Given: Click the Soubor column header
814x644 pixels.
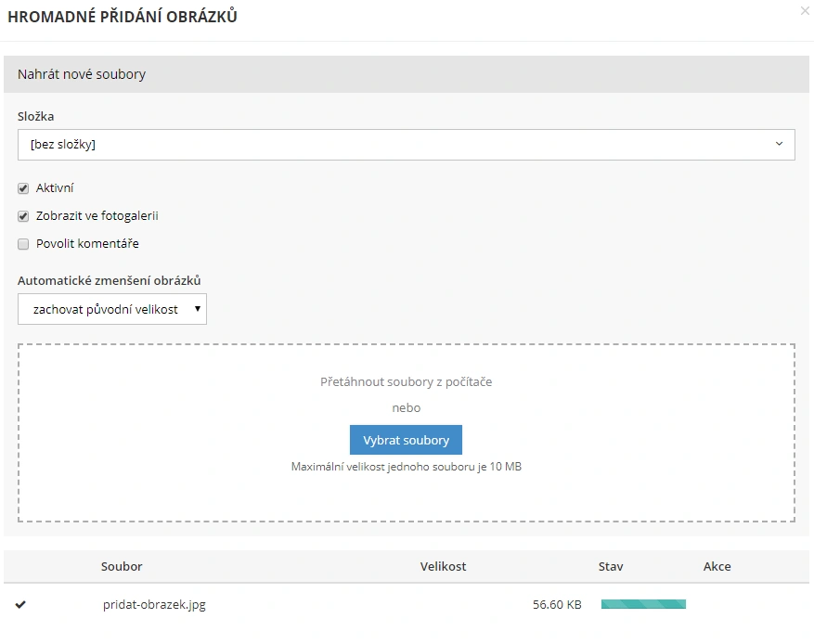Looking at the screenshot, I should (x=122, y=566).
